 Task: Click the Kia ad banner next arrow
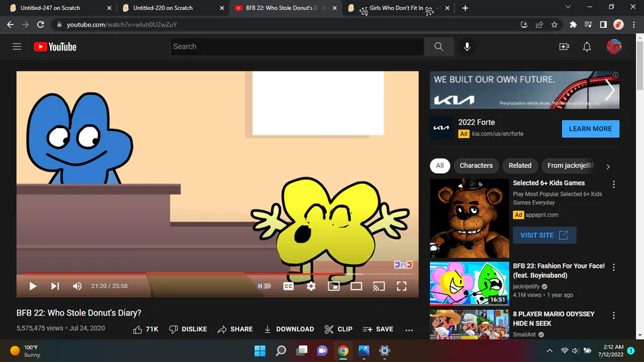[x=610, y=90]
